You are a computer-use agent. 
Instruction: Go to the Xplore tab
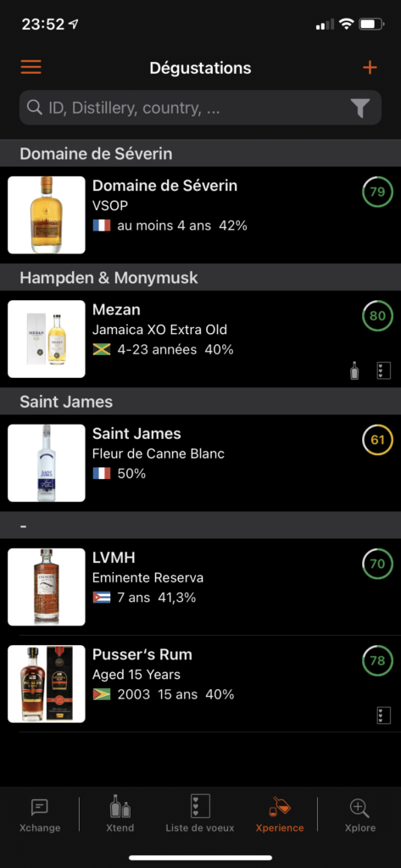(x=359, y=815)
